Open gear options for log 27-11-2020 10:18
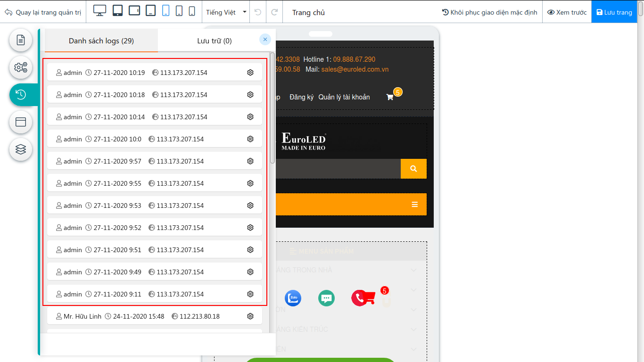The width and height of the screenshot is (644, 362). click(250, 95)
